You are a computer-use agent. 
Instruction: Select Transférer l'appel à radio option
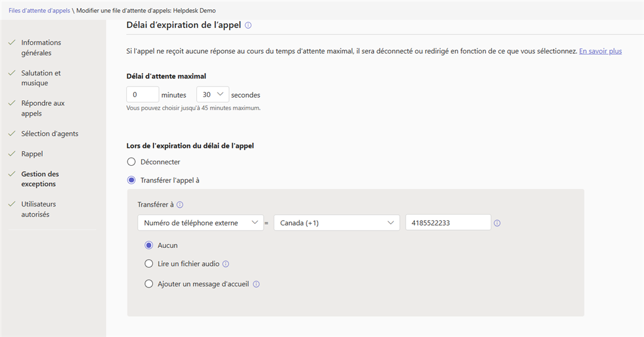(x=131, y=181)
